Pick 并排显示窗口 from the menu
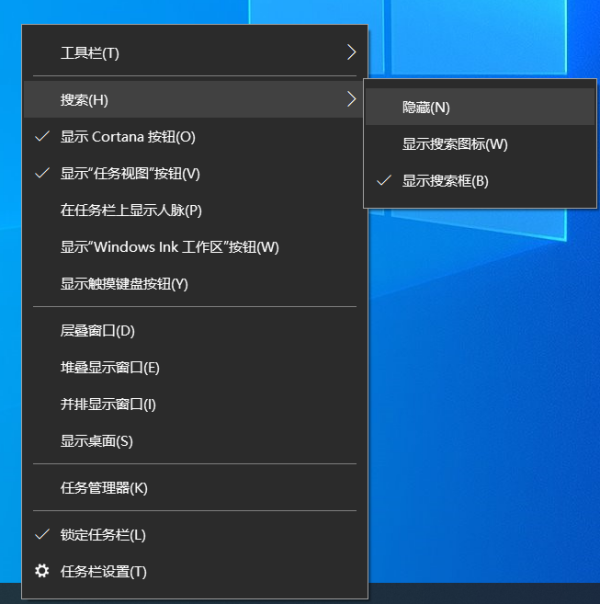The width and height of the screenshot is (600, 604). (108, 404)
